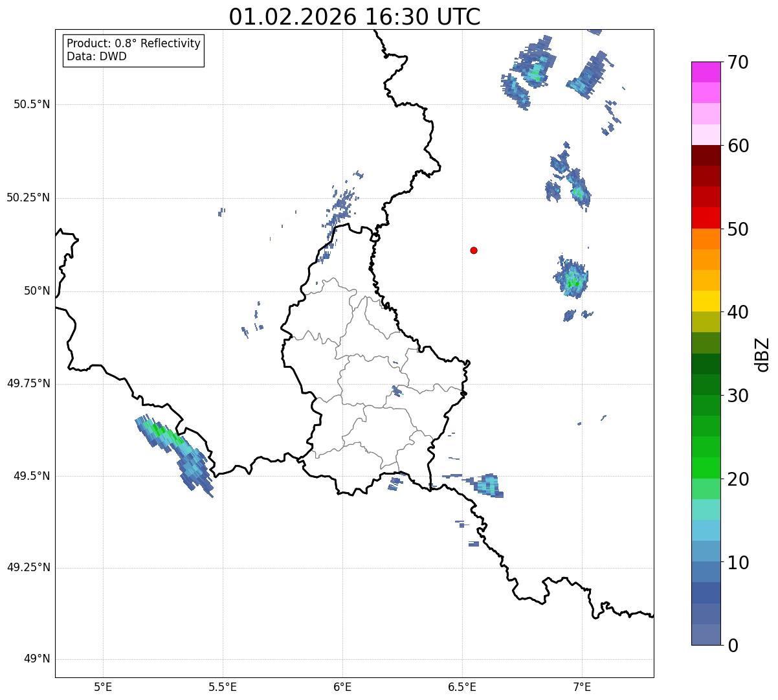Click the longitude label "6.5°E"
This screenshot has width=778, height=700.
click(462, 686)
